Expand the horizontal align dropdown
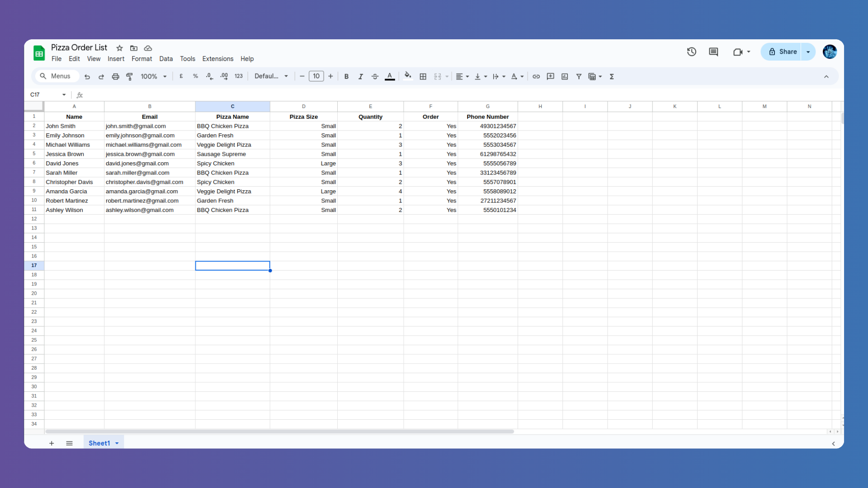 point(467,76)
